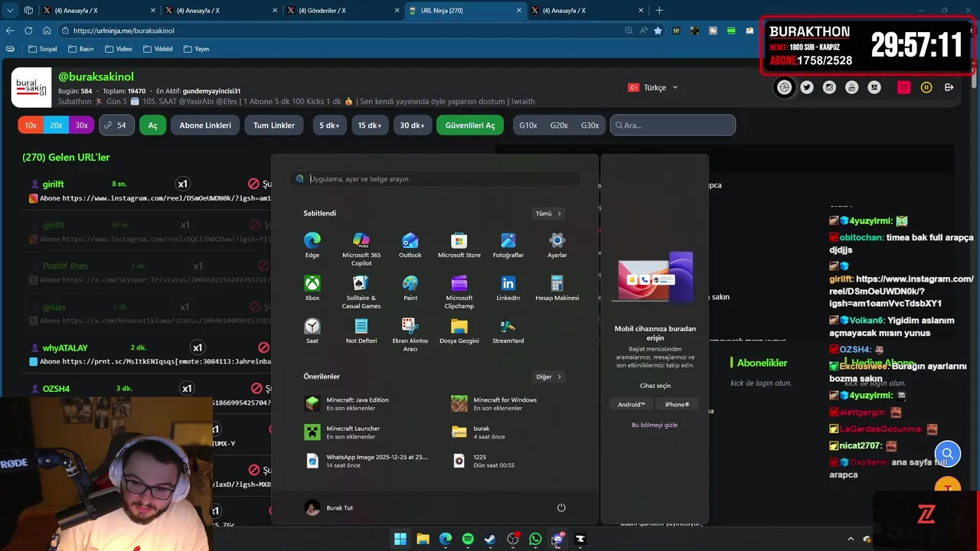Open the Sosyal bookmarks folder
Screen dimensions: 980x551
pos(43,49)
